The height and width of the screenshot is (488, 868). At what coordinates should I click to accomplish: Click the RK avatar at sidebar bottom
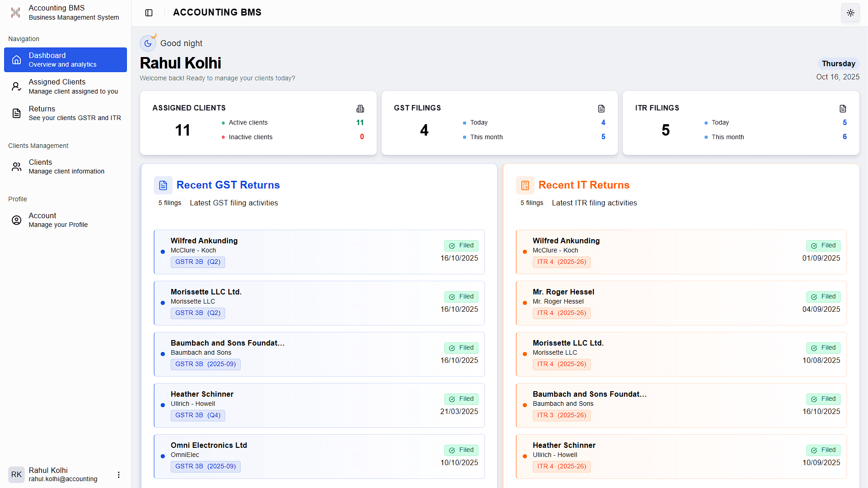pyautogui.click(x=16, y=475)
